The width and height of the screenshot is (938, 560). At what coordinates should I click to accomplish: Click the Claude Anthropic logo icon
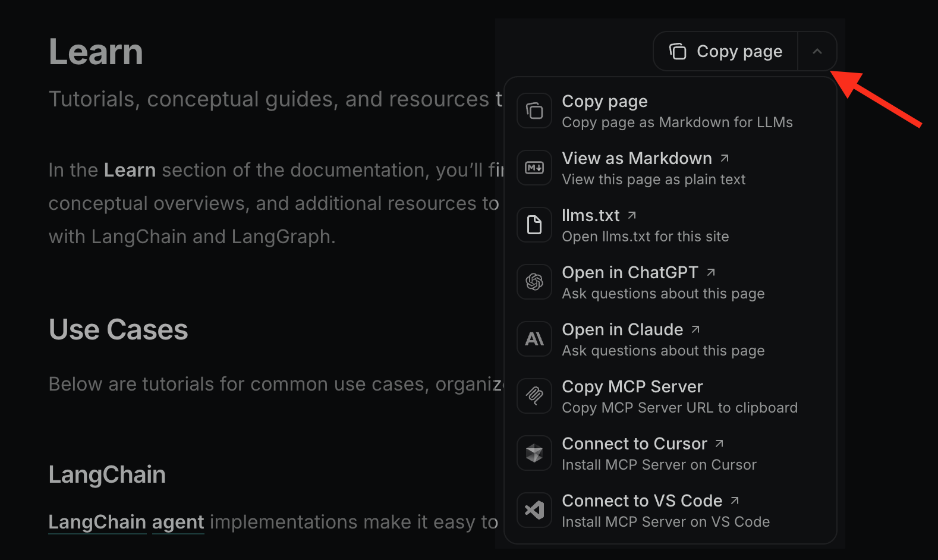point(534,339)
